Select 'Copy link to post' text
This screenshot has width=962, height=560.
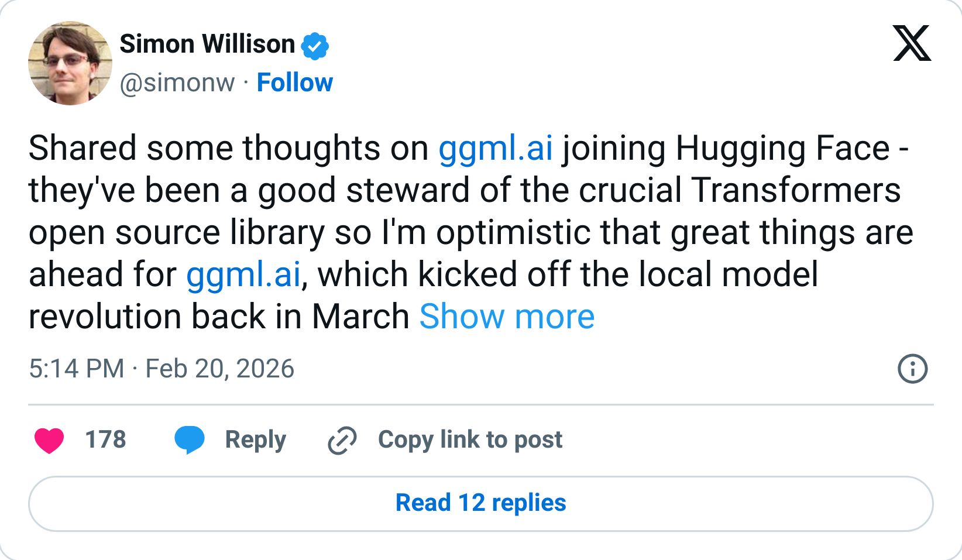[470, 439]
